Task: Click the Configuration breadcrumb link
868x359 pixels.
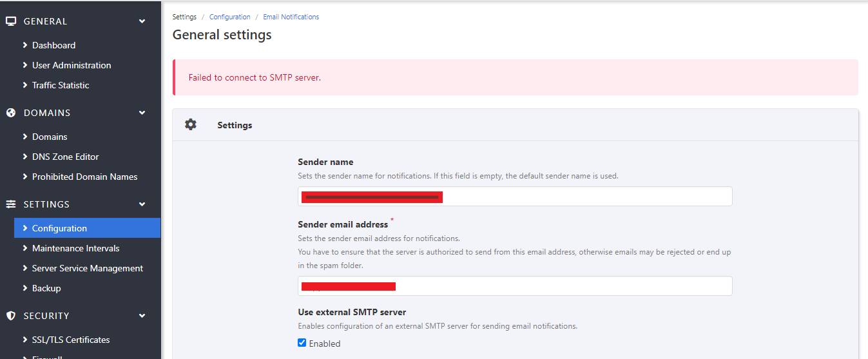Action: click(229, 17)
